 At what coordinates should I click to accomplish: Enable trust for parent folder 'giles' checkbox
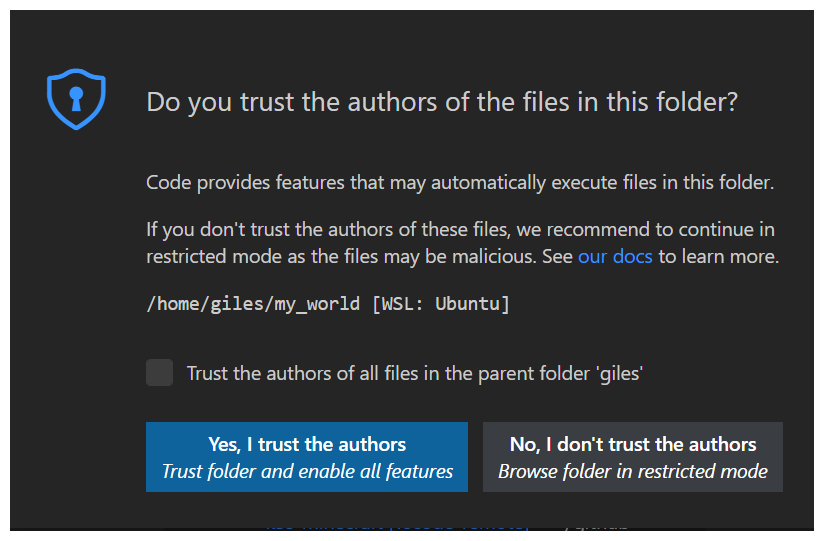159,373
